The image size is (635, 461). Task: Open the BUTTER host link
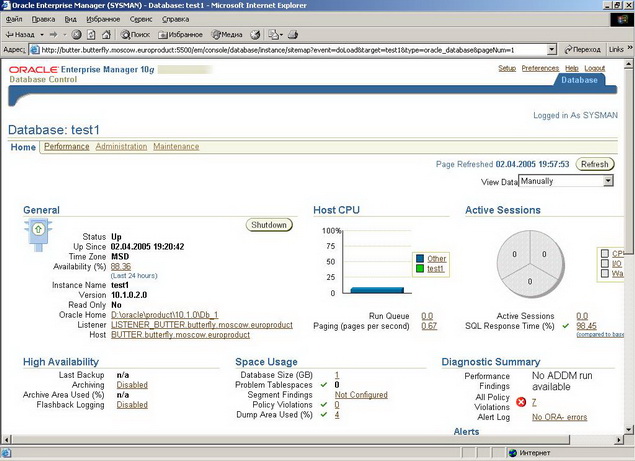coord(180,335)
